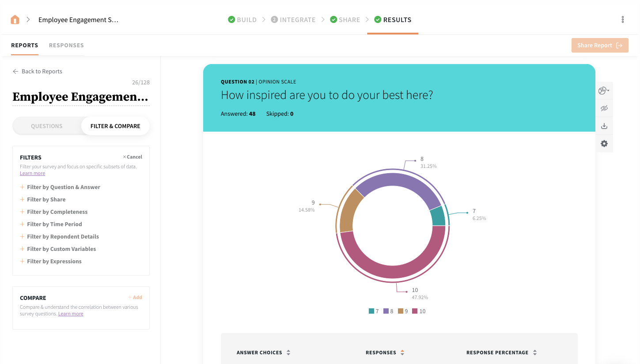Open the chart type selector icon
Screen dimensions: 640x364
(x=604, y=91)
